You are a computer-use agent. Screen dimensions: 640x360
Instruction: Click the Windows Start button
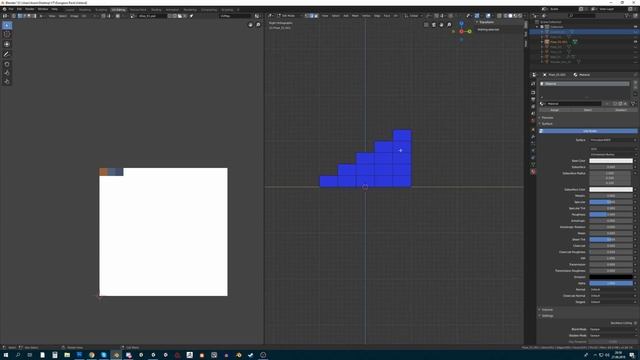coord(6,355)
